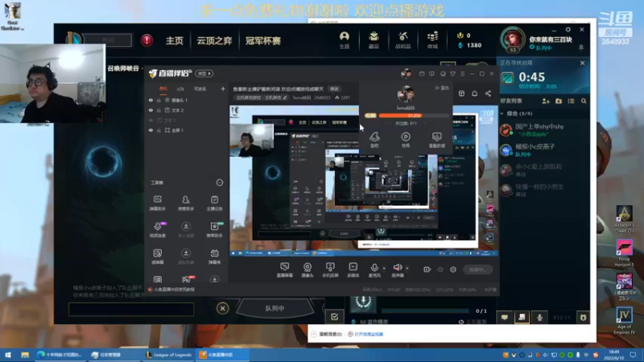Open 生涯 profile icon in LoL client
Image resolution: width=644 pixels, height=362 pixels.
[345, 40]
